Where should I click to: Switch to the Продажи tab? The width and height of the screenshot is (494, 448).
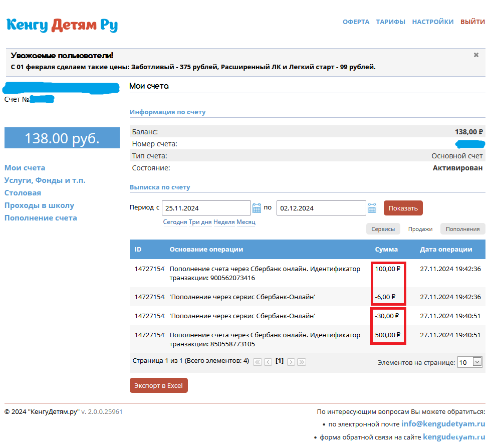click(420, 229)
